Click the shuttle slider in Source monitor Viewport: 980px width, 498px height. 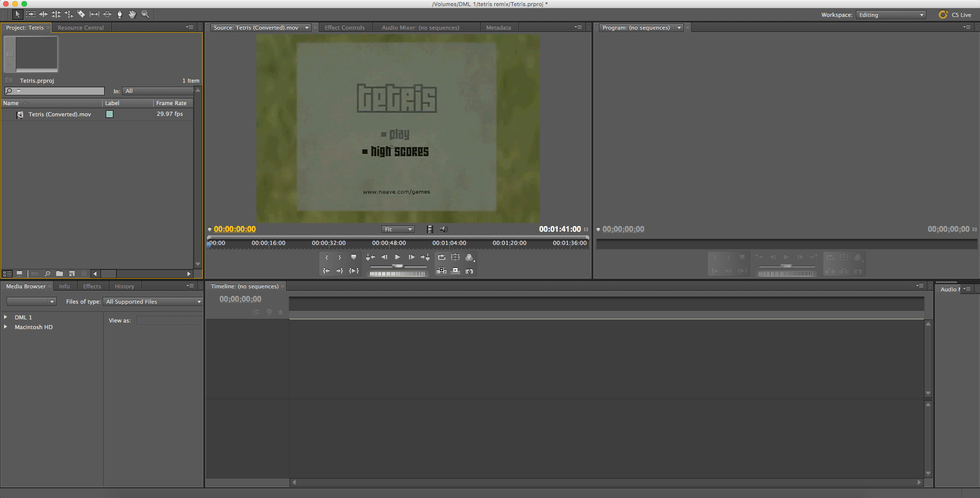pos(398,266)
